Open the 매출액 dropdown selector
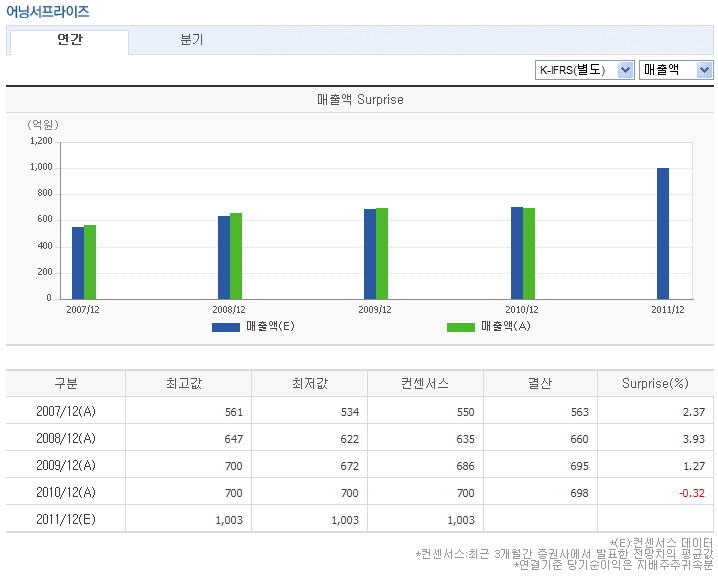This screenshot has height=576, width=718. pos(676,69)
